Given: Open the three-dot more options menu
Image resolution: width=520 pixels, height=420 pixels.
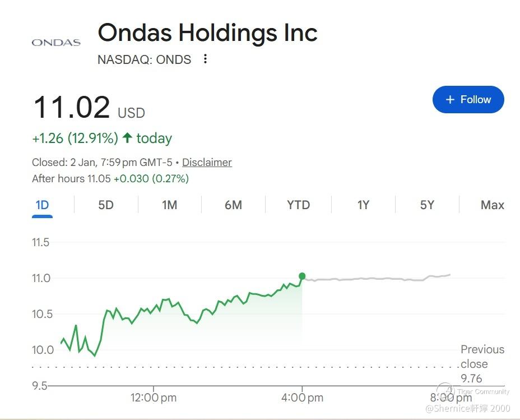Looking at the screenshot, I should (x=205, y=59).
